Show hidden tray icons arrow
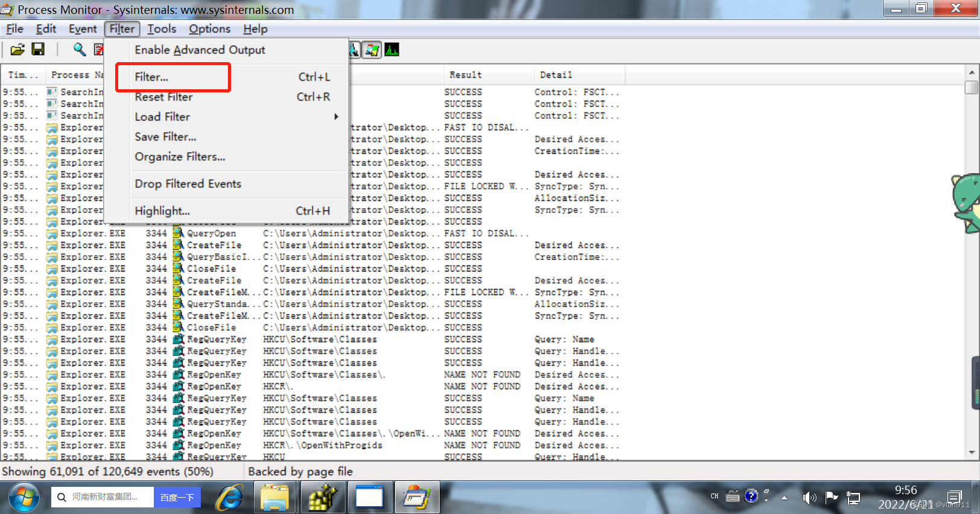The width and height of the screenshot is (980, 514). [784, 498]
